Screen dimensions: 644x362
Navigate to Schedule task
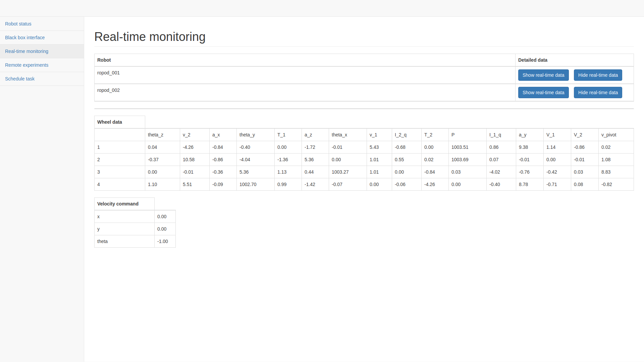click(20, 79)
